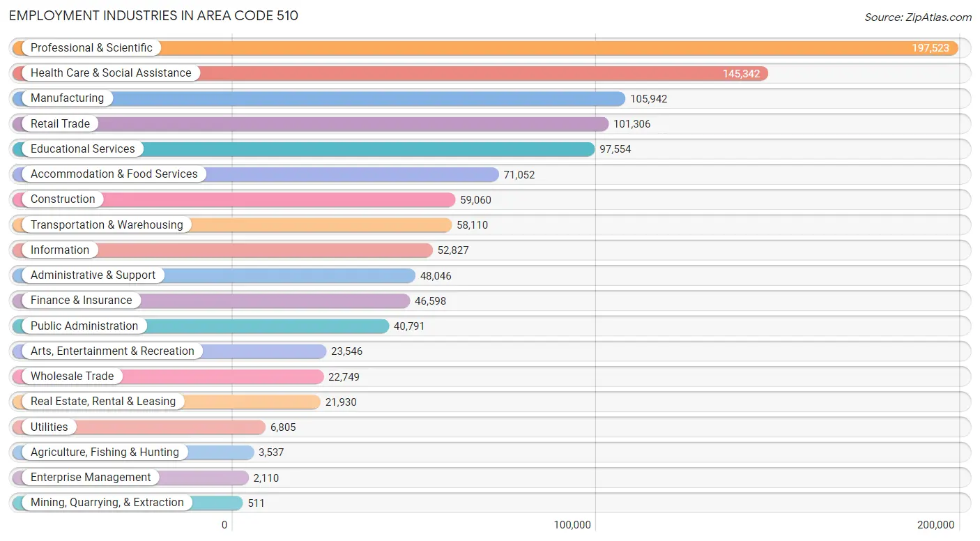Select the Utilities bar showing 6,805
The height and width of the screenshot is (541, 980).
174,427
